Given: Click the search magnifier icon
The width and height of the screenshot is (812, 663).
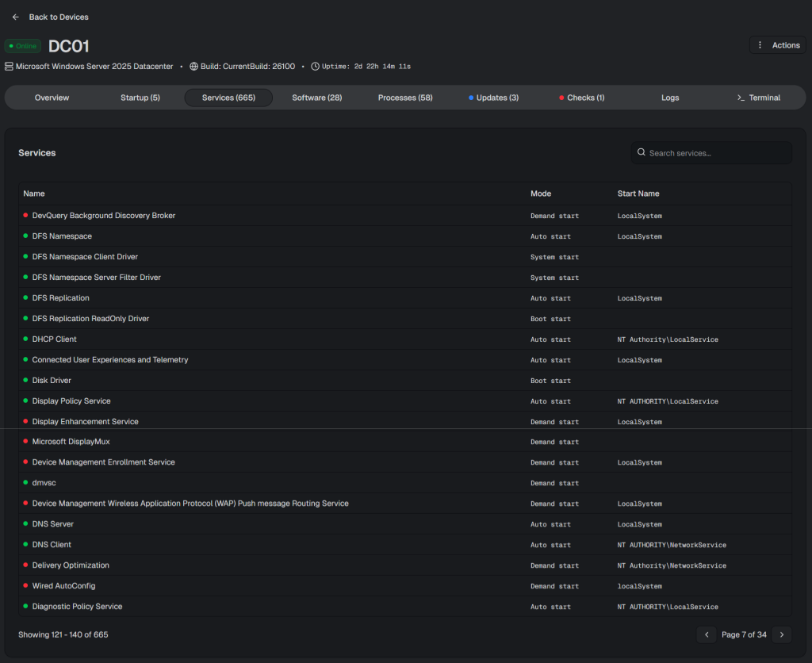Looking at the screenshot, I should click(x=642, y=152).
